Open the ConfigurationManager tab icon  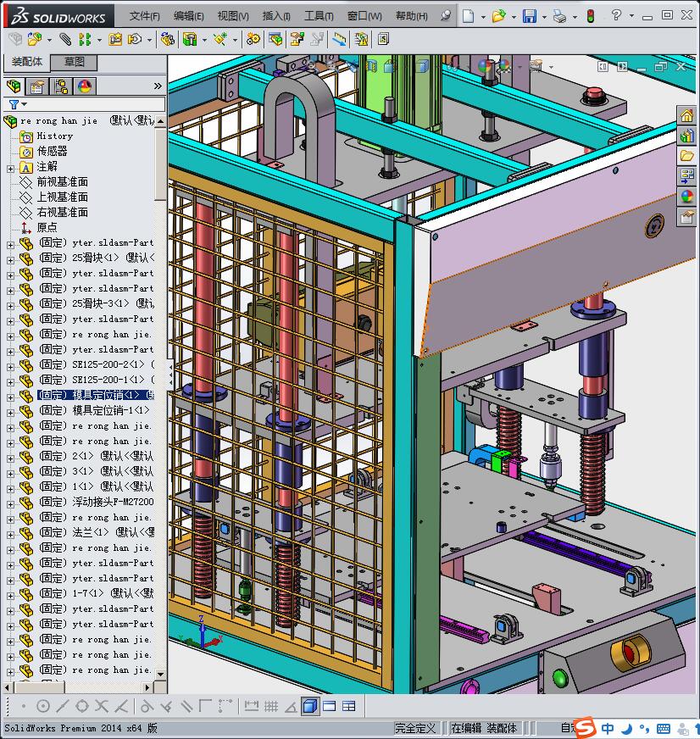click(61, 86)
